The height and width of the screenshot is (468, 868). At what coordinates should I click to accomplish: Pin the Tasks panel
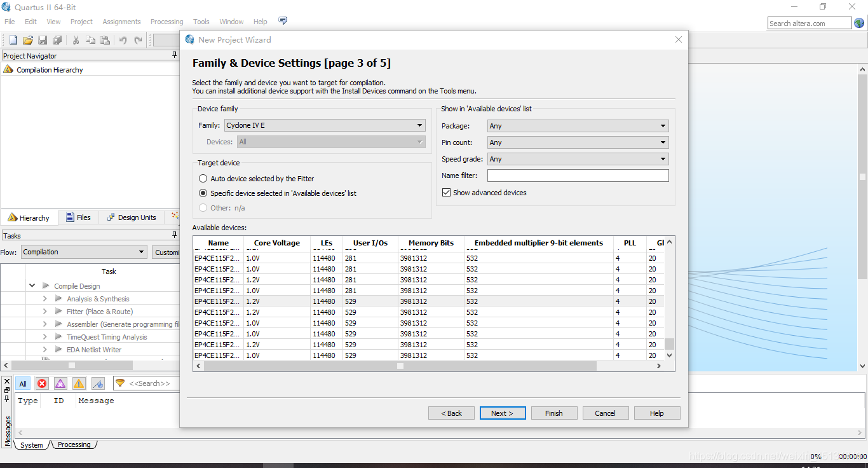(x=175, y=235)
